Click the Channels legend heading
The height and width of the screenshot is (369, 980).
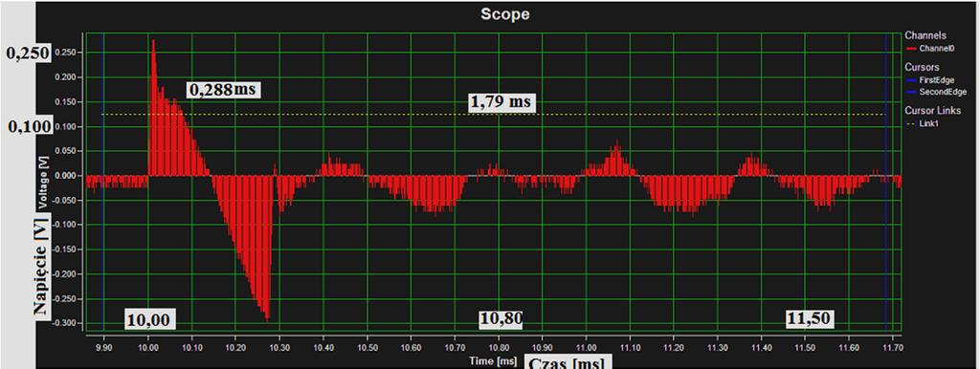coord(925,35)
